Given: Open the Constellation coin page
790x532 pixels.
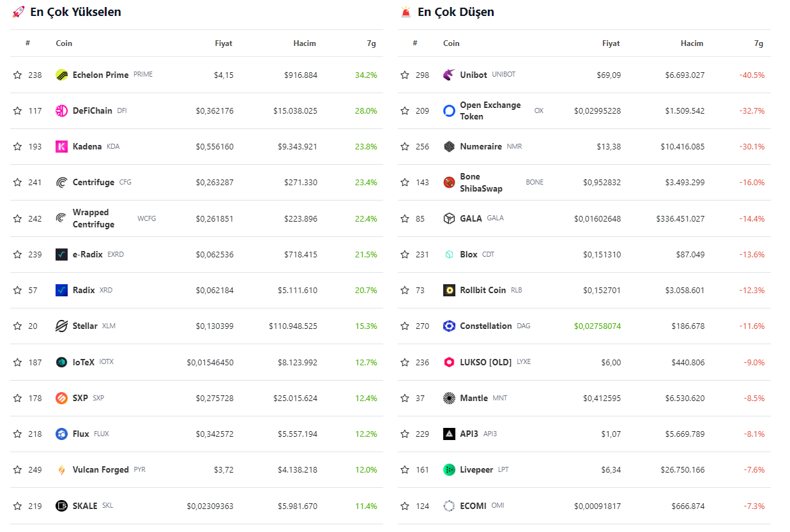Looking at the screenshot, I should (485, 326).
